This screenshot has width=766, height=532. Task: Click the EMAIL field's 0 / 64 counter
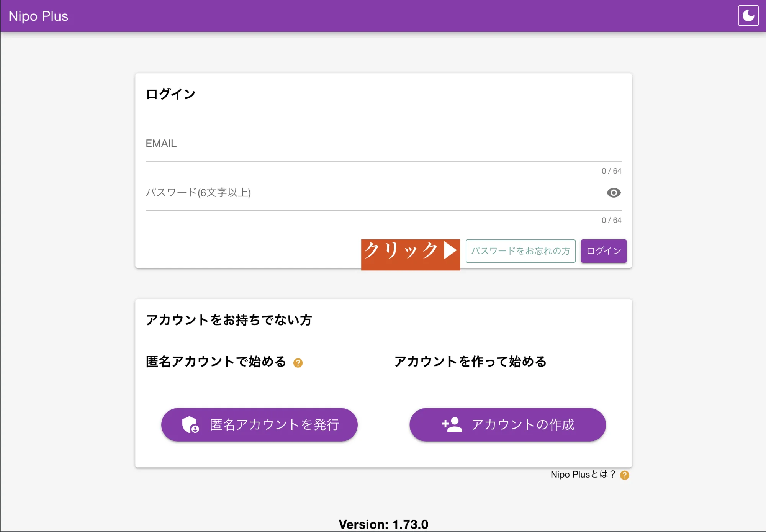(x=611, y=171)
